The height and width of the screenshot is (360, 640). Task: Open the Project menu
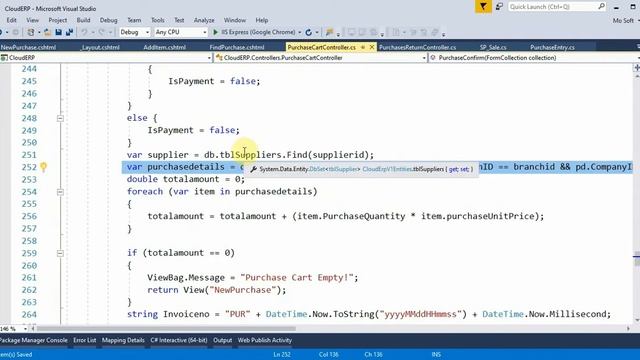point(58,20)
